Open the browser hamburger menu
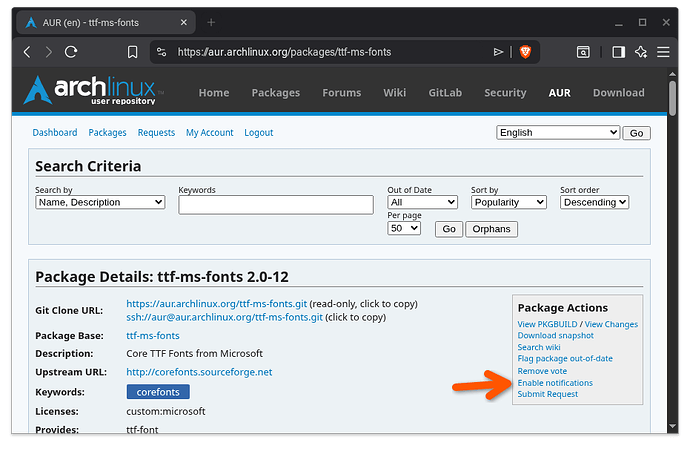690x456 pixels. [x=663, y=52]
